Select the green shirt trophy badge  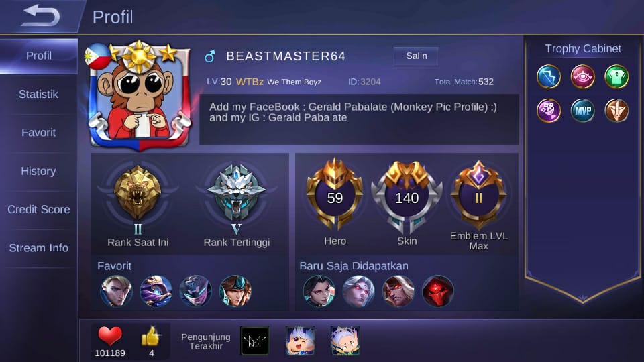(616, 76)
